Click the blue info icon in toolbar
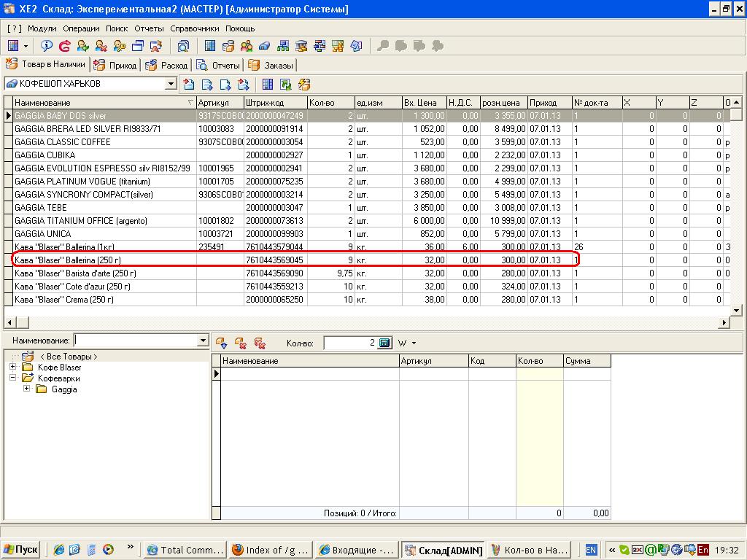The image size is (747, 560). pos(47,46)
